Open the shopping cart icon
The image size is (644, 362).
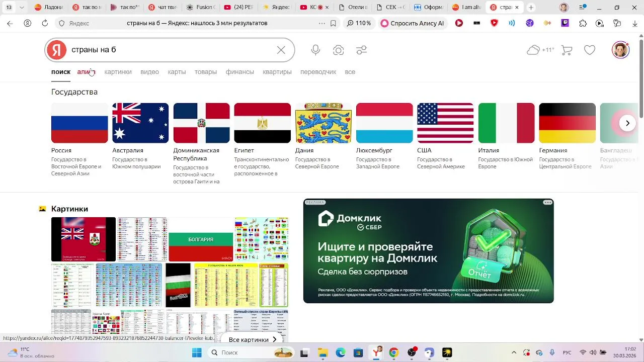[567, 50]
